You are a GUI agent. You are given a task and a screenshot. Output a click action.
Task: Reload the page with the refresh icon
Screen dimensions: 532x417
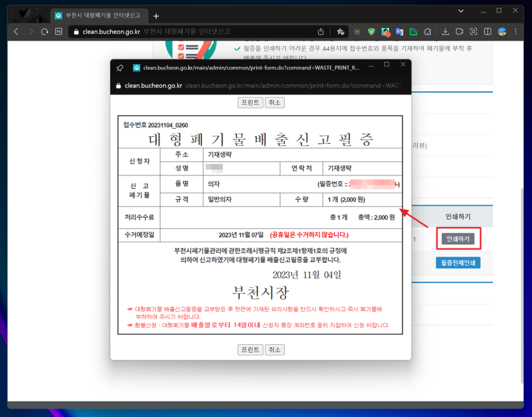[45, 31]
